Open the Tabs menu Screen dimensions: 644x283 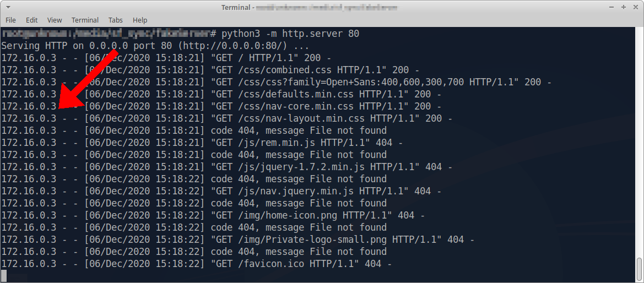pyautogui.click(x=116, y=20)
